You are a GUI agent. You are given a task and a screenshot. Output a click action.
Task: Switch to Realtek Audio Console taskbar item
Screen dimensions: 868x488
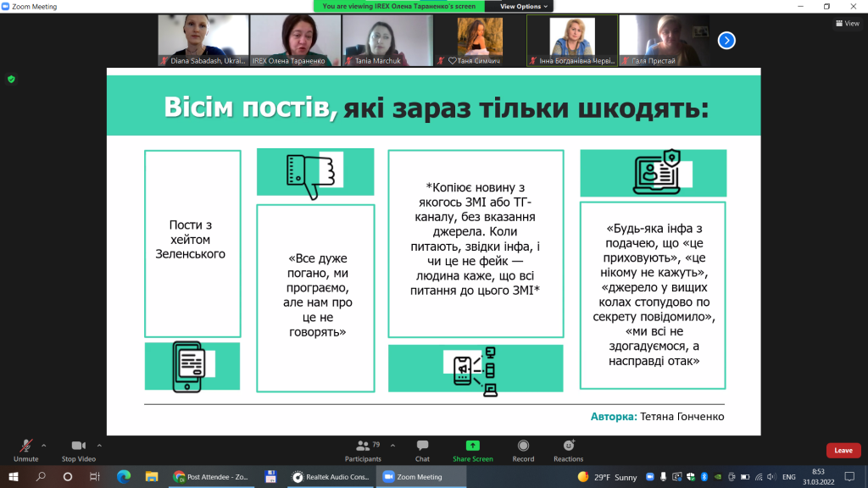coord(331,476)
